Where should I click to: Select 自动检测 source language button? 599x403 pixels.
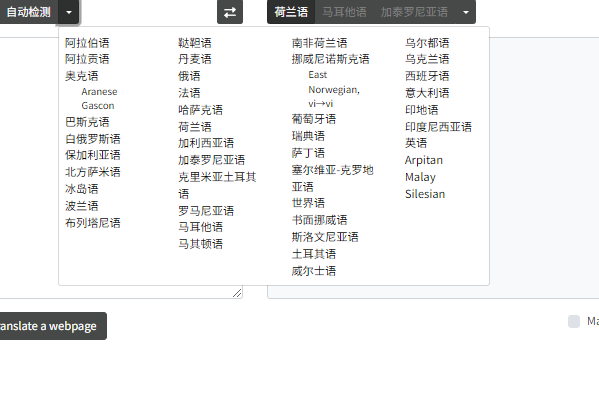tap(29, 12)
